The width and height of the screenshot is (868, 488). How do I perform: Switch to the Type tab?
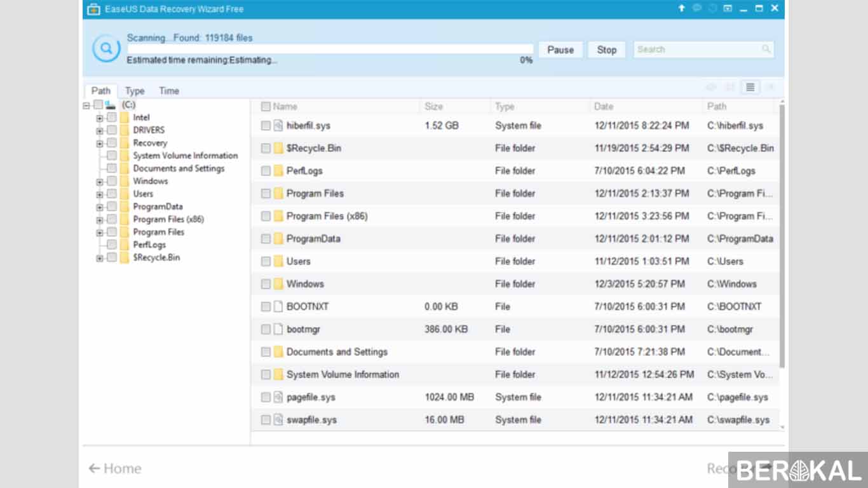tap(134, 91)
